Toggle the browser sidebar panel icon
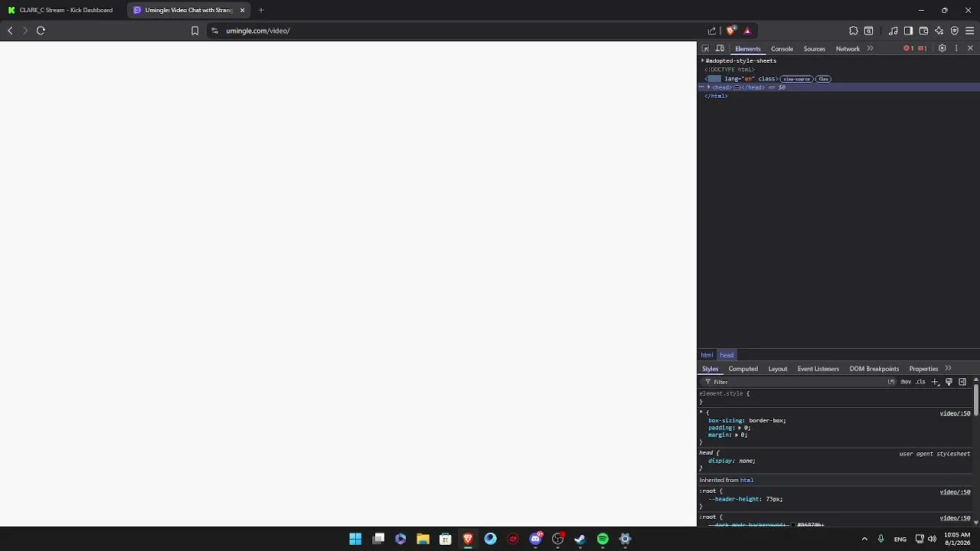The image size is (980, 551). coord(908,31)
